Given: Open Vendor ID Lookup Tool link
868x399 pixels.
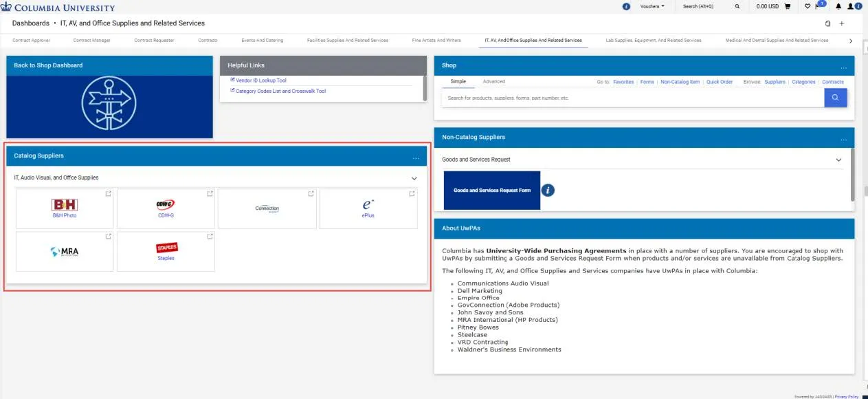Looking at the screenshot, I should [261, 80].
